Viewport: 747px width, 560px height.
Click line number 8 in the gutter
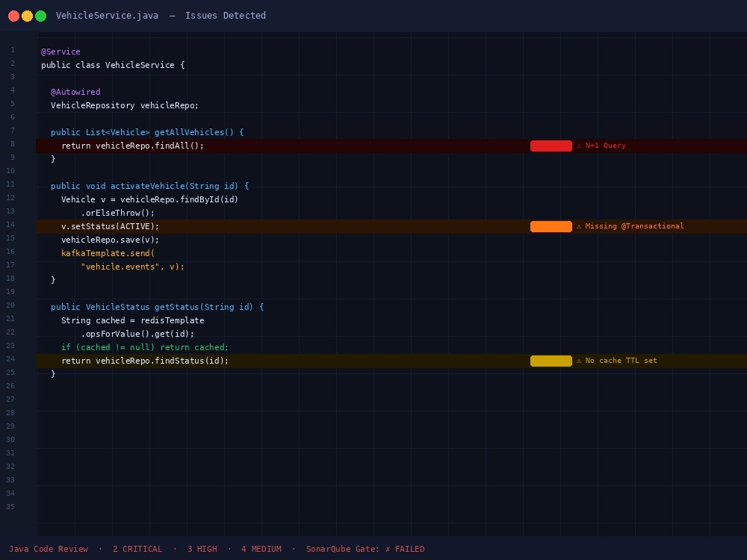click(13, 144)
